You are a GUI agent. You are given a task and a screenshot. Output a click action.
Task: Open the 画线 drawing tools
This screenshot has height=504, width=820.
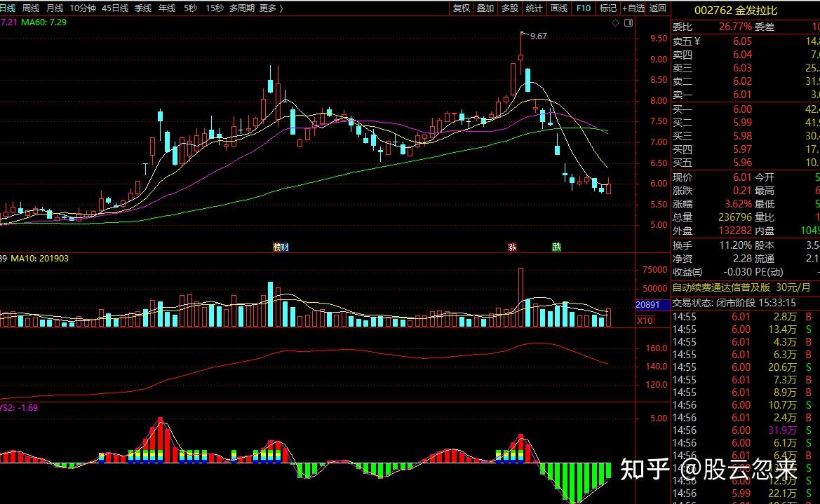tap(559, 8)
